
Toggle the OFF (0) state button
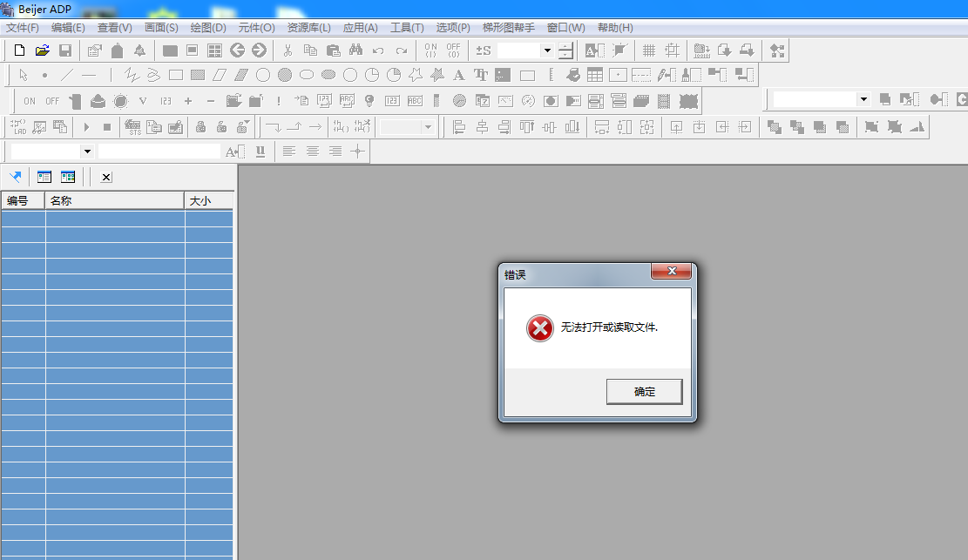[x=453, y=51]
